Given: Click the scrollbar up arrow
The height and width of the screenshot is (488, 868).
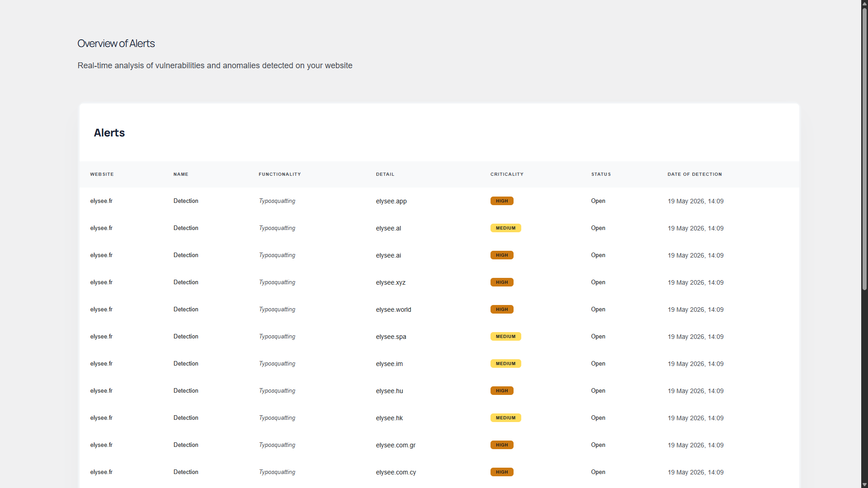Looking at the screenshot, I should coord(864,3).
